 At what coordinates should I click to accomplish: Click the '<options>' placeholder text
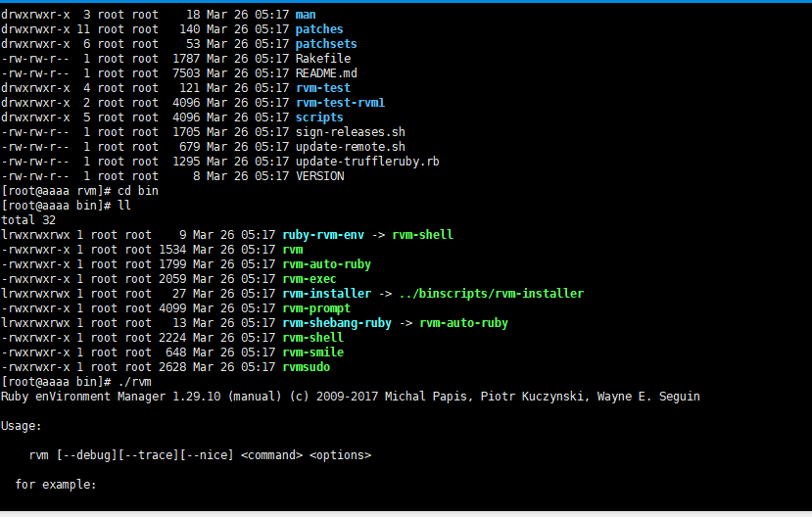[x=340, y=455]
